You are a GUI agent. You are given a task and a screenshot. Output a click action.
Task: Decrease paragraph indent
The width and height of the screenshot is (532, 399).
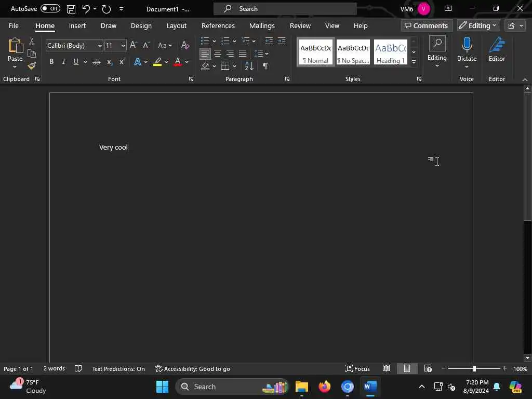point(269,41)
